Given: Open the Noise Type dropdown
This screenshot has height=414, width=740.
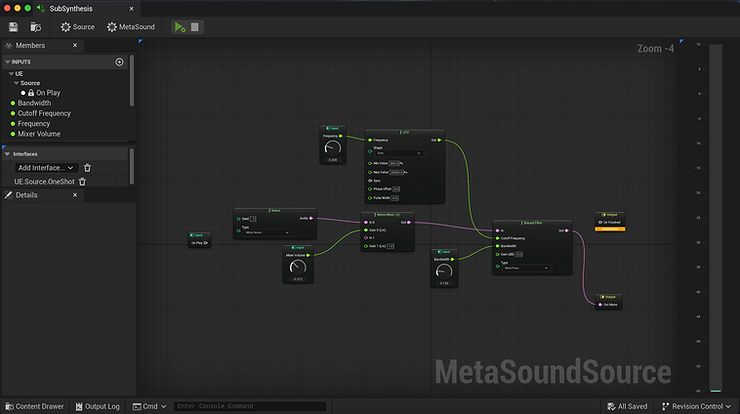Looking at the screenshot, I should (x=267, y=232).
